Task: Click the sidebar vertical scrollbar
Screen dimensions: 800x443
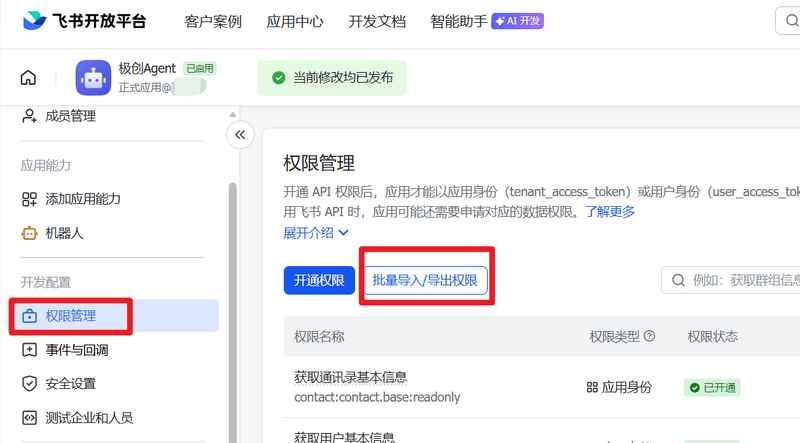Action: tap(233, 311)
